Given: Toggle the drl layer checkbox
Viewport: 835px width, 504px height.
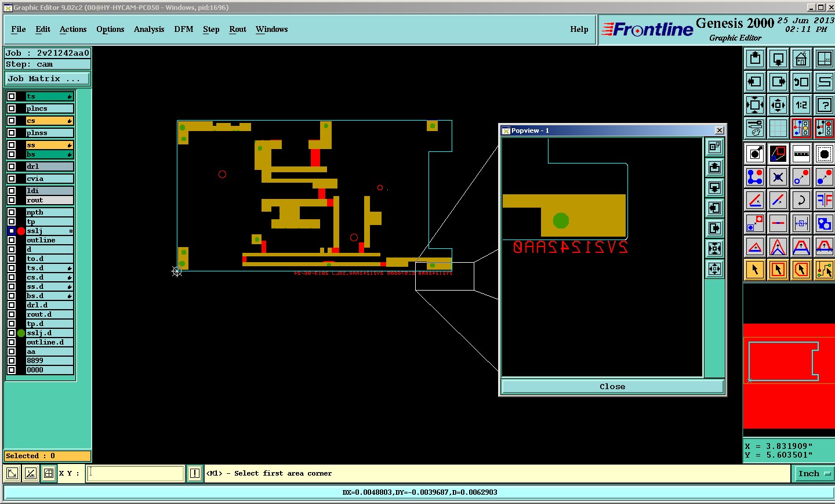Looking at the screenshot, I should pos(12,166).
